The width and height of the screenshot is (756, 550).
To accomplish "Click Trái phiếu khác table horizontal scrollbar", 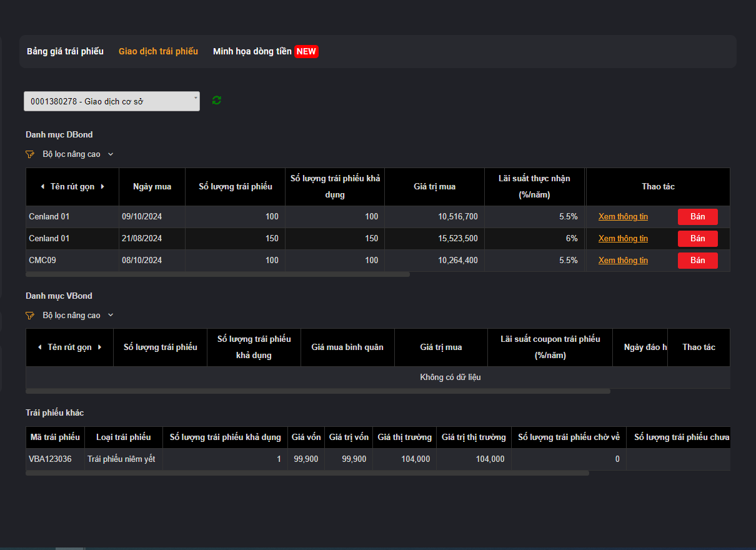I will pos(307,473).
